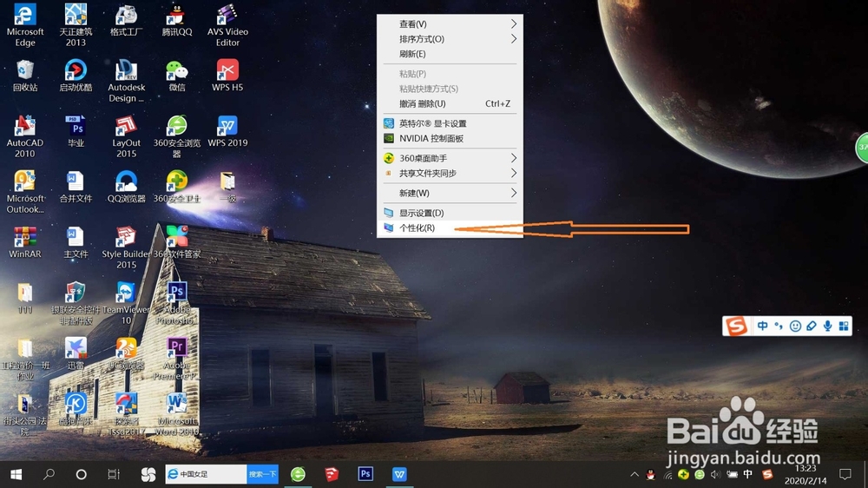Open NVIDIA 控制面板 from context menu
Image resolution: width=868 pixels, height=488 pixels.
[x=450, y=138]
